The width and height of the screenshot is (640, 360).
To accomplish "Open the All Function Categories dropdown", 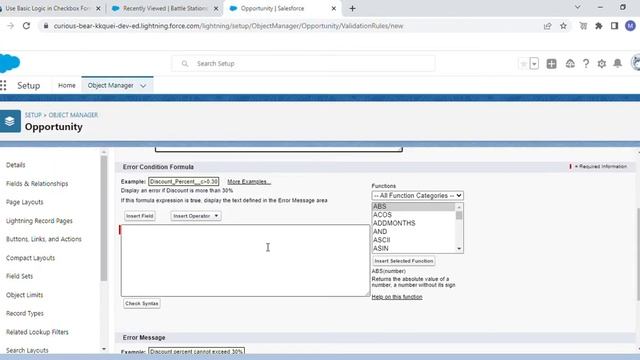I will [x=417, y=196].
